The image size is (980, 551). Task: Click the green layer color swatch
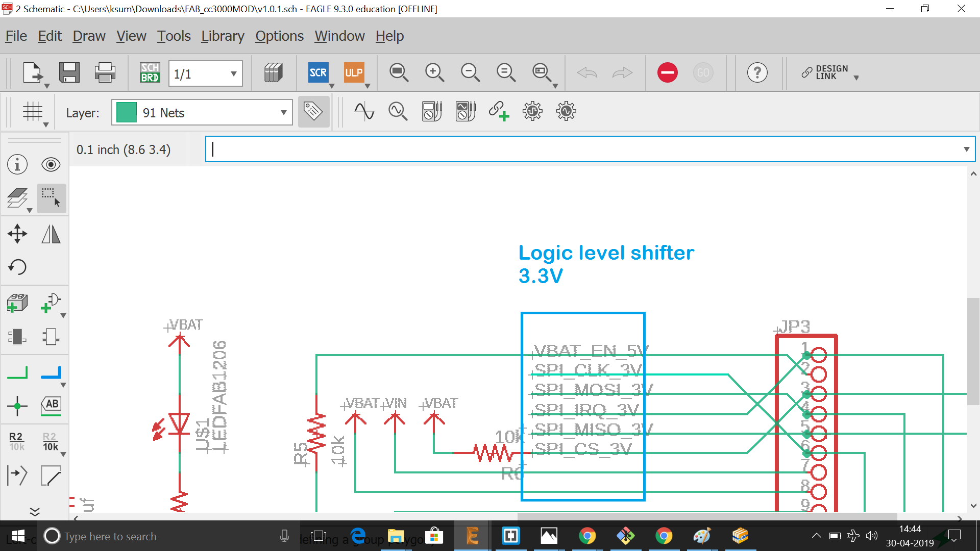coord(126,113)
